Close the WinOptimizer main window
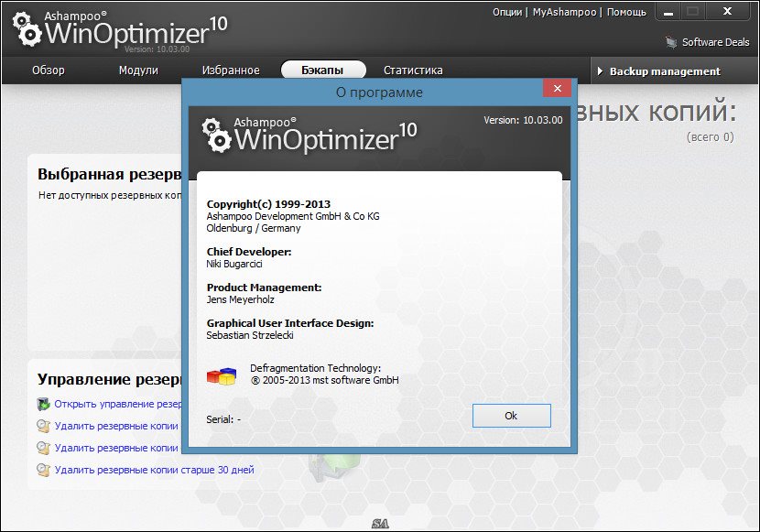This screenshot has height=532, width=760. [728, 12]
